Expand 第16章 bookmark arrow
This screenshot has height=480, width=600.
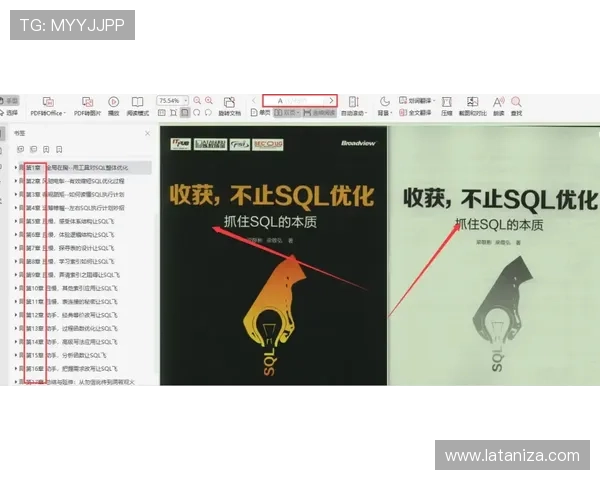click(16, 369)
